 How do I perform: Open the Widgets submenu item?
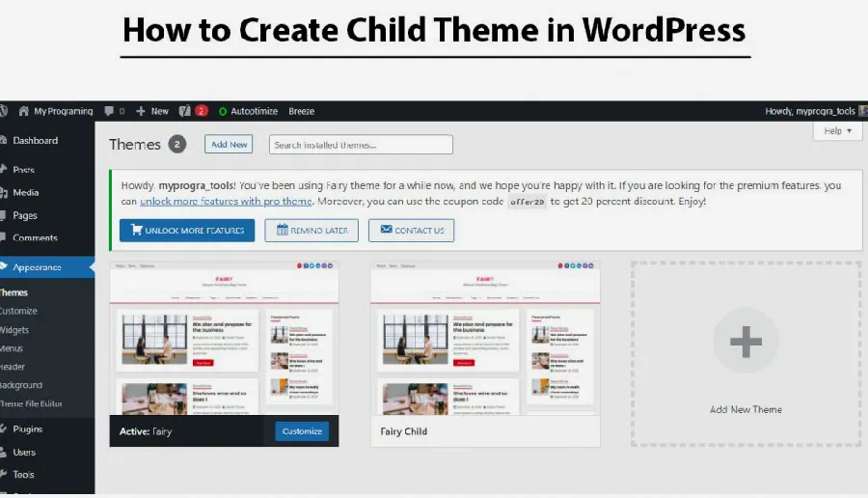tap(14, 330)
